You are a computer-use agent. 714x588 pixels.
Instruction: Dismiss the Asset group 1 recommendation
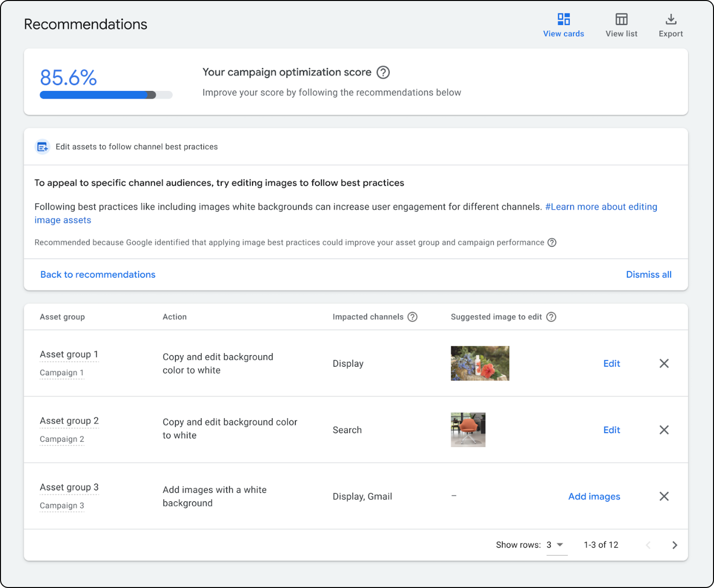[x=664, y=363]
